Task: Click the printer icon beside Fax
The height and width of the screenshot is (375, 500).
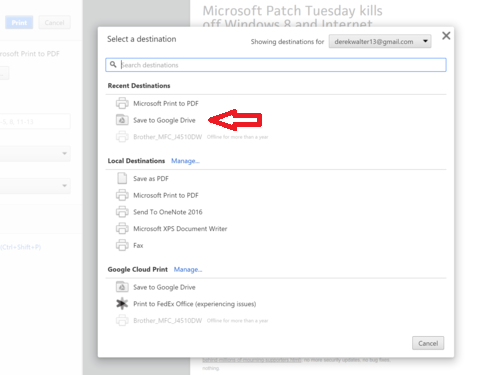Action: click(x=122, y=245)
